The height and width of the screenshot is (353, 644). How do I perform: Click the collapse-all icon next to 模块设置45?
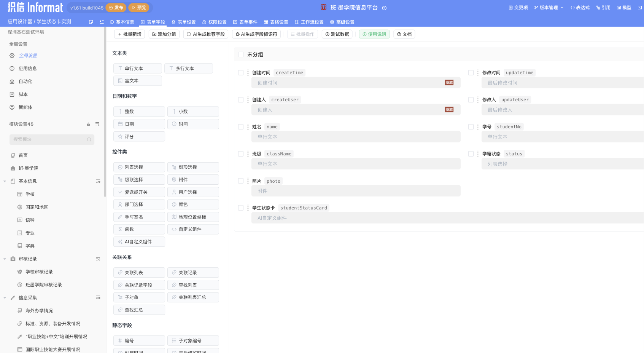88,124
